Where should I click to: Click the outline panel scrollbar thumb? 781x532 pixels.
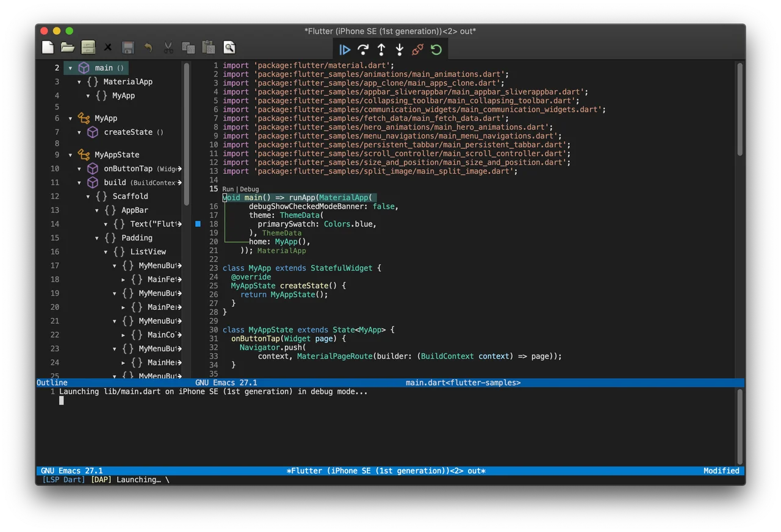point(186,134)
